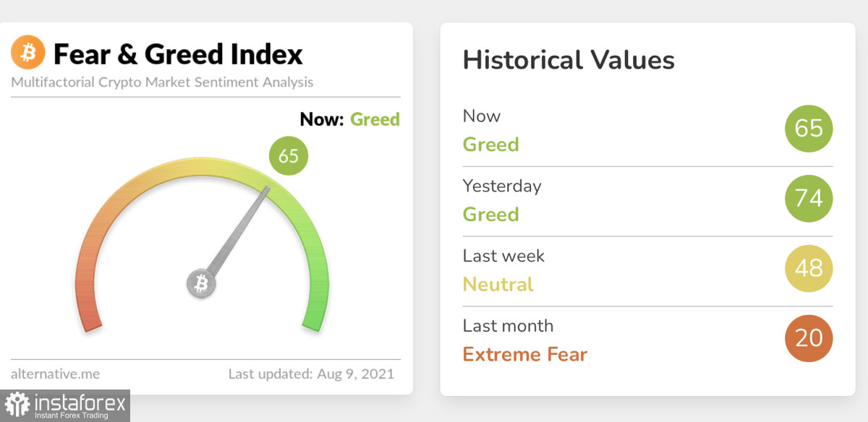Select the Now: Greed status label
868x422 pixels.
350,119
